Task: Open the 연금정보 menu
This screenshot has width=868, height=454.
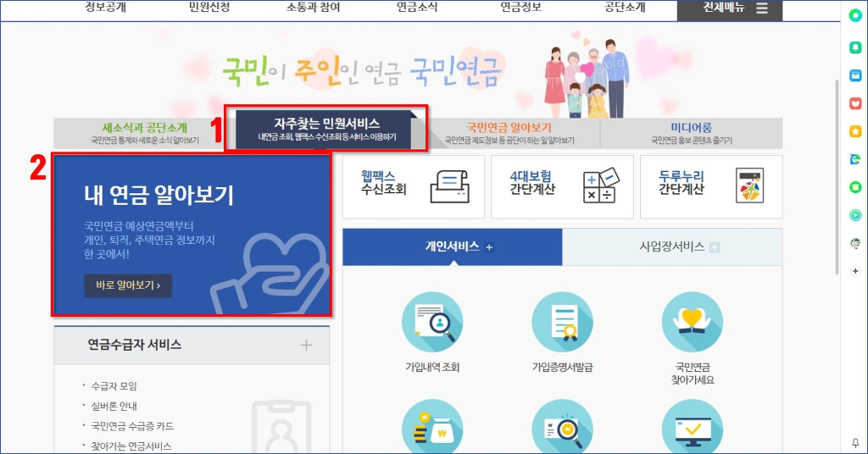Action: pyautogui.click(x=521, y=7)
